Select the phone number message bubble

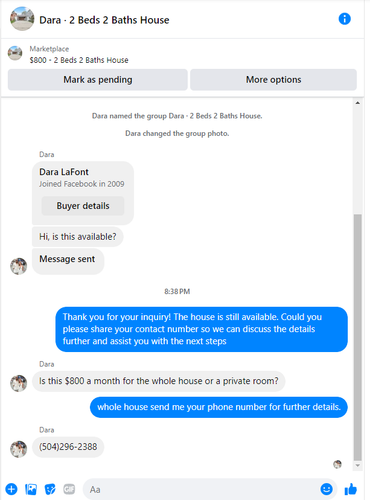[68, 447]
